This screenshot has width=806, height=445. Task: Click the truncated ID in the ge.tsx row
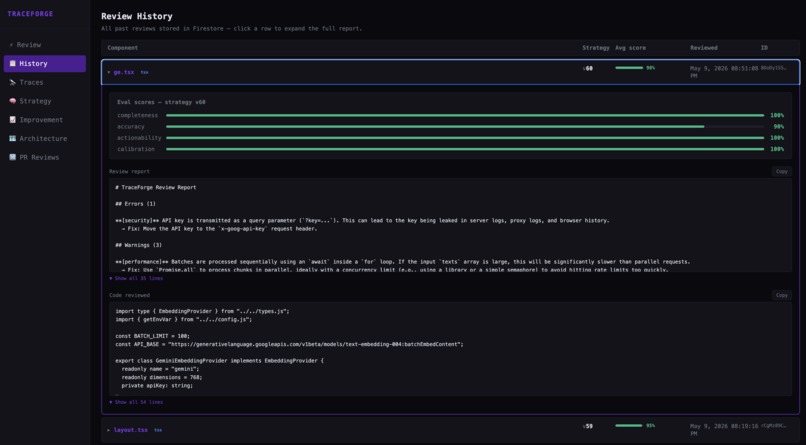pyautogui.click(x=773, y=68)
